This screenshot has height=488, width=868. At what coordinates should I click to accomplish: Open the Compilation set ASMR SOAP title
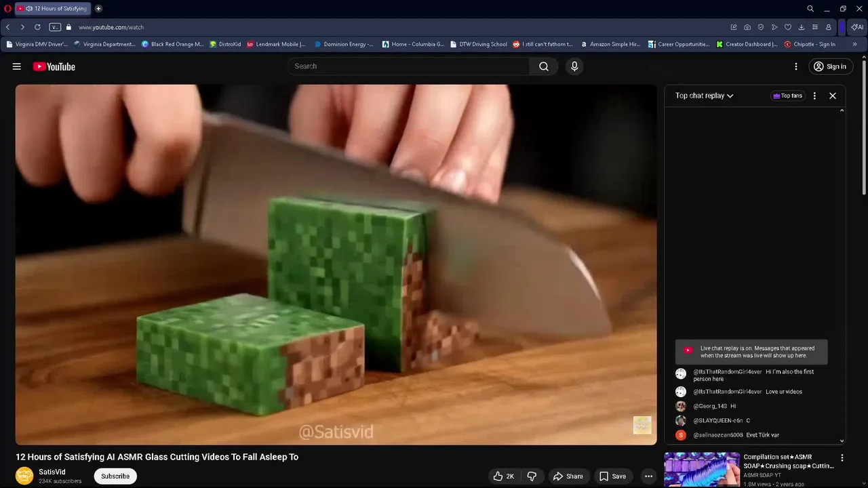click(x=789, y=462)
